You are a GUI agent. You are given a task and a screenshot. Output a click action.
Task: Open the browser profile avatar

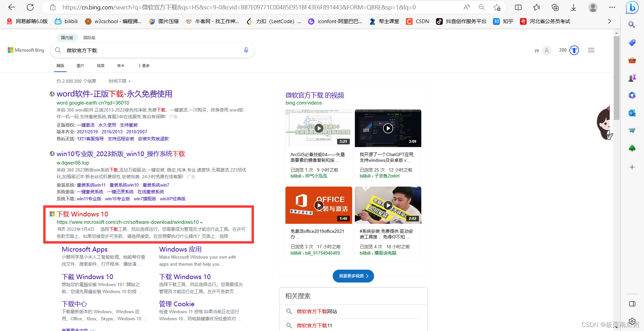tap(593, 7)
